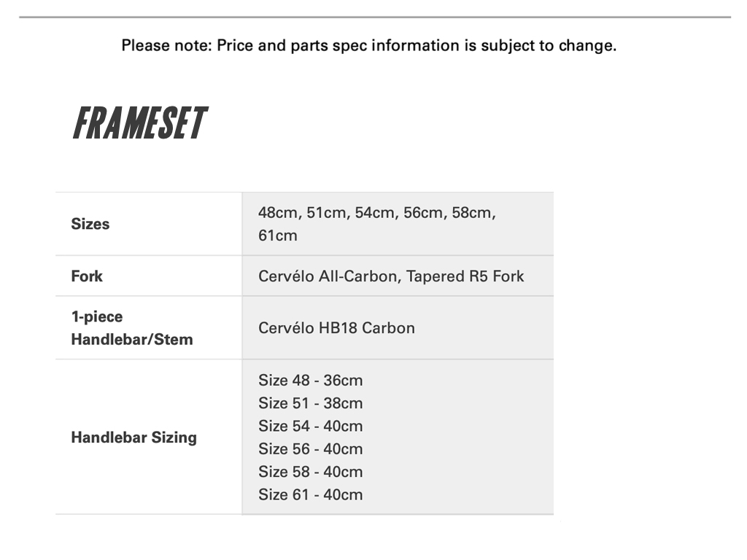Click the Size 61 - 40cm line
Image resolution: width=747 pixels, height=560 pixels.
tap(310, 494)
